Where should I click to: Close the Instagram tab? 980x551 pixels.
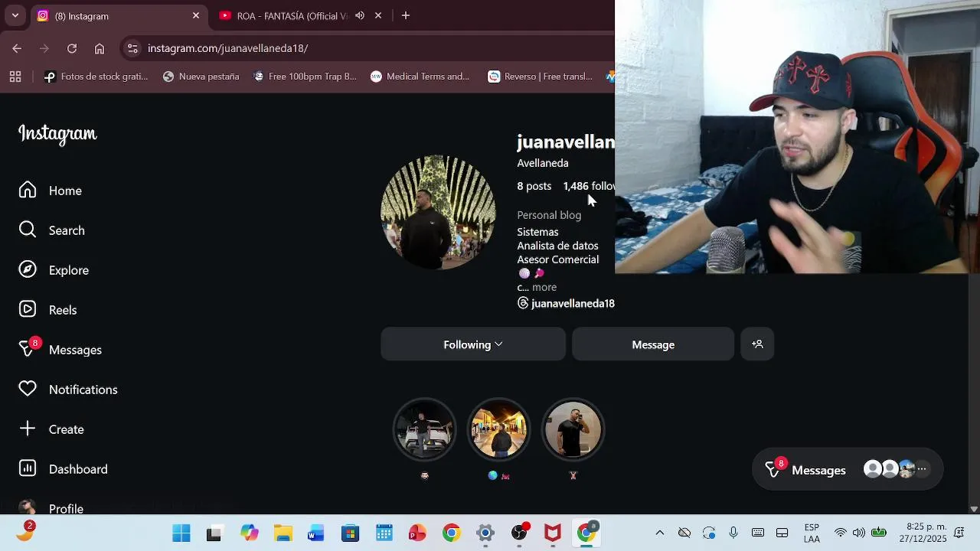(x=196, y=15)
